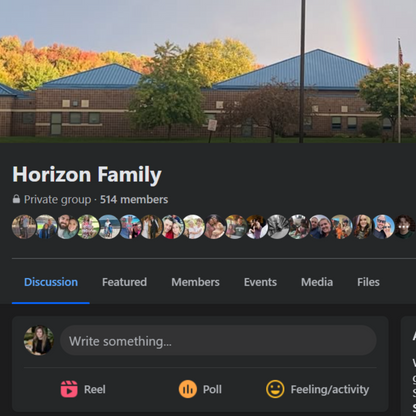Open the Events tab
The image size is (416, 416).
(x=260, y=282)
